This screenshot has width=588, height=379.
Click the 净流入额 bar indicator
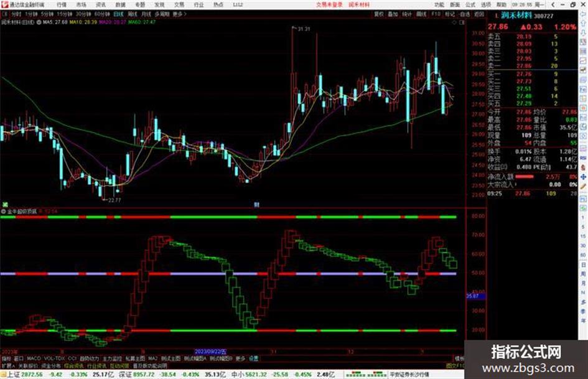pos(525,176)
